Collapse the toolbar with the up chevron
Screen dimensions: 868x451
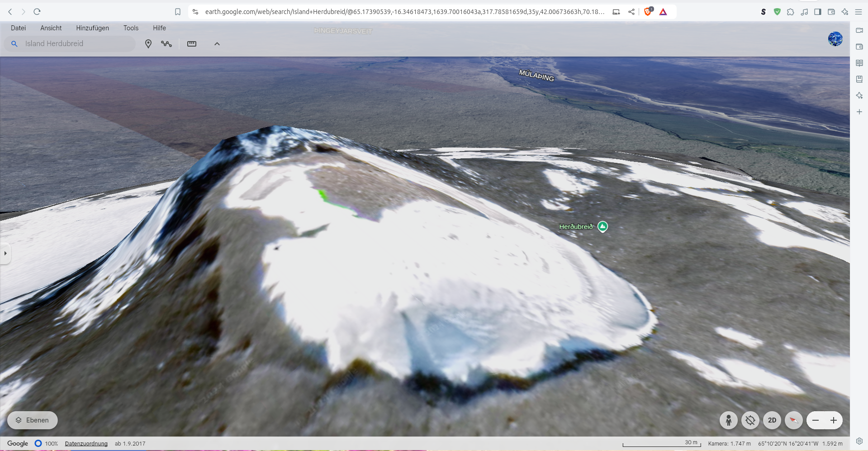(x=217, y=44)
